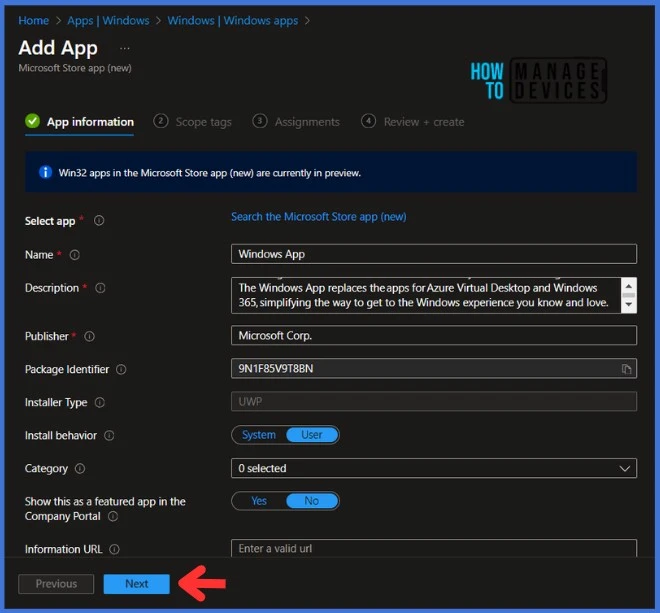Show info tooltip next to Publisher
The height and width of the screenshot is (613, 660).
(x=89, y=336)
